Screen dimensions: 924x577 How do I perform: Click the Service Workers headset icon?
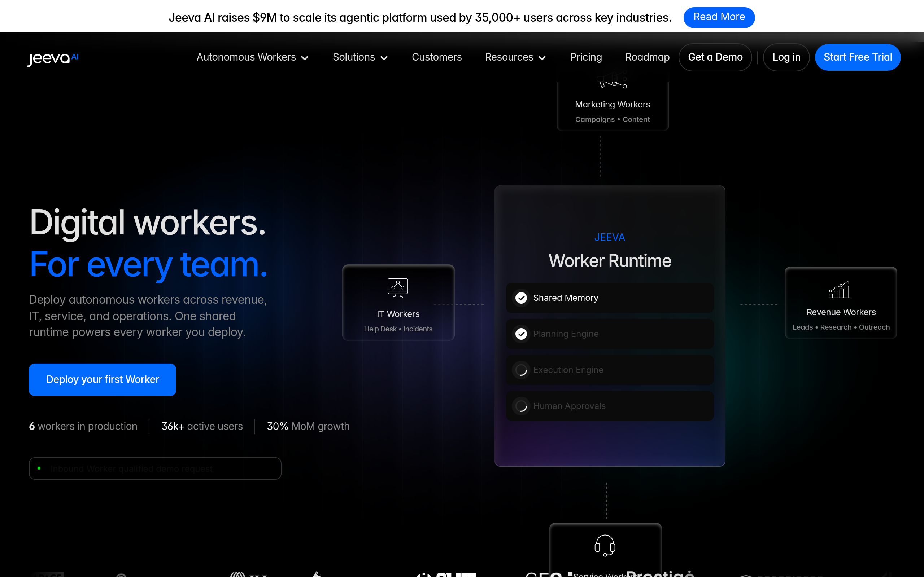(x=605, y=545)
